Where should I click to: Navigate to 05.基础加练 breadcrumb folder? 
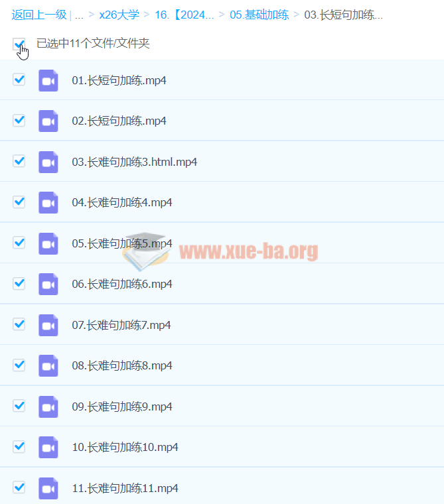[x=259, y=15]
